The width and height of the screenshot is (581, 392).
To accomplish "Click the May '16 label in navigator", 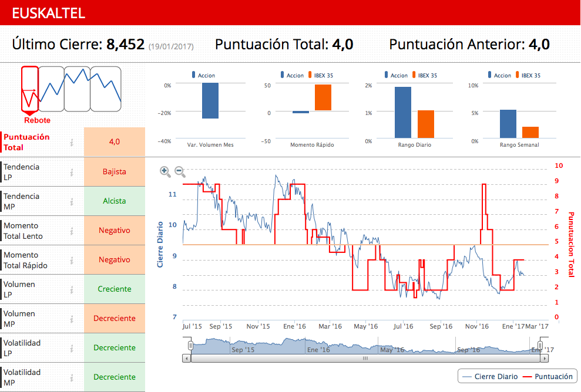I will [392, 350].
